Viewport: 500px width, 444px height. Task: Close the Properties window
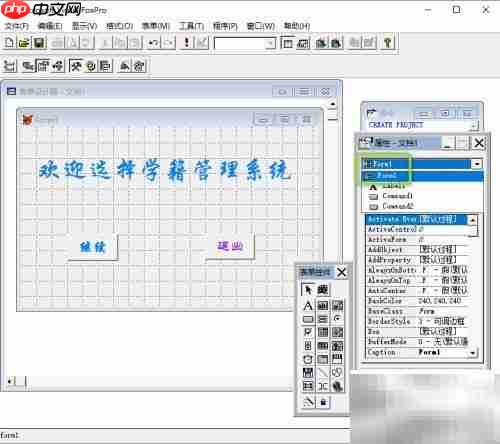coord(479,143)
